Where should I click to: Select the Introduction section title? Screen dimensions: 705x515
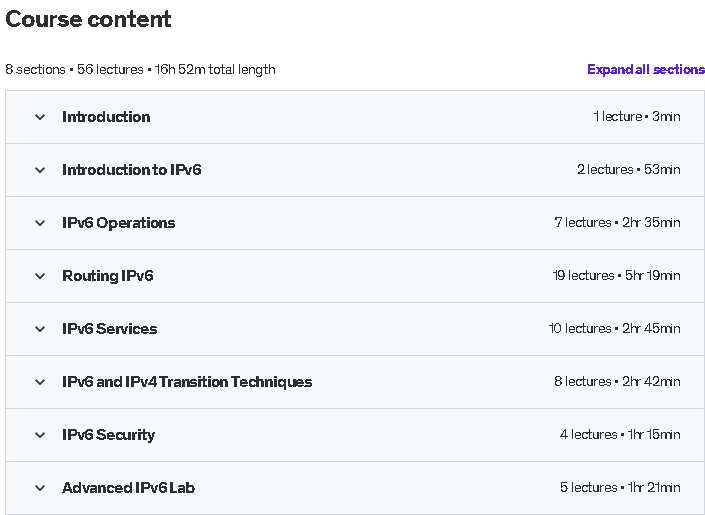(106, 117)
